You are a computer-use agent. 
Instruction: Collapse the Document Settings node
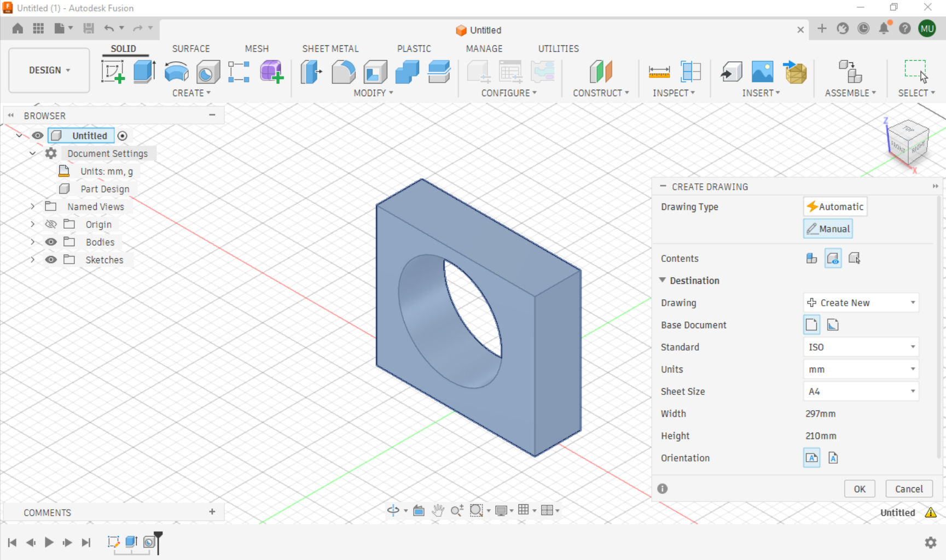[33, 154]
